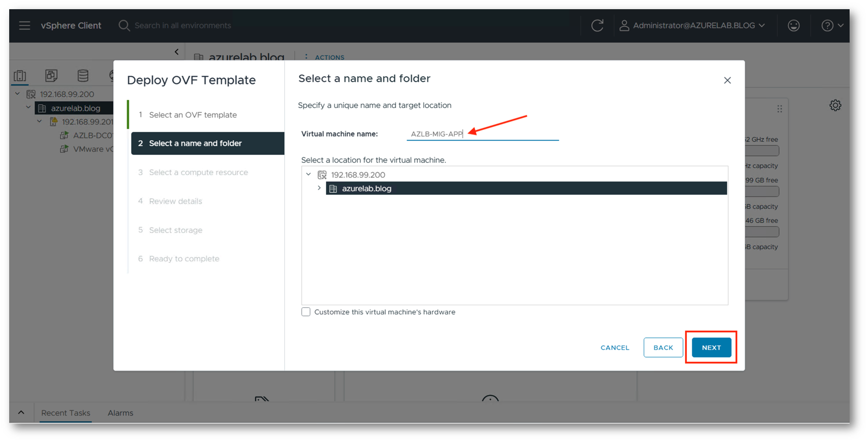Switch to Storage inventory view
Image resolution: width=868 pixels, height=442 pixels.
pos(83,76)
